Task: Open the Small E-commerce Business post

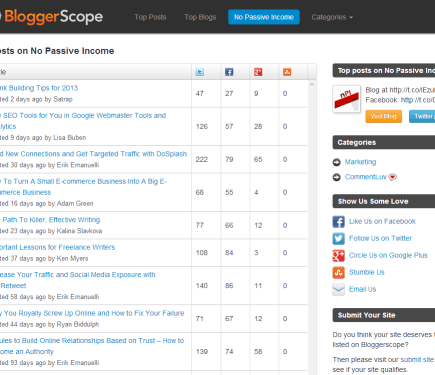Action: pyautogui.click(x=83, y=187)
